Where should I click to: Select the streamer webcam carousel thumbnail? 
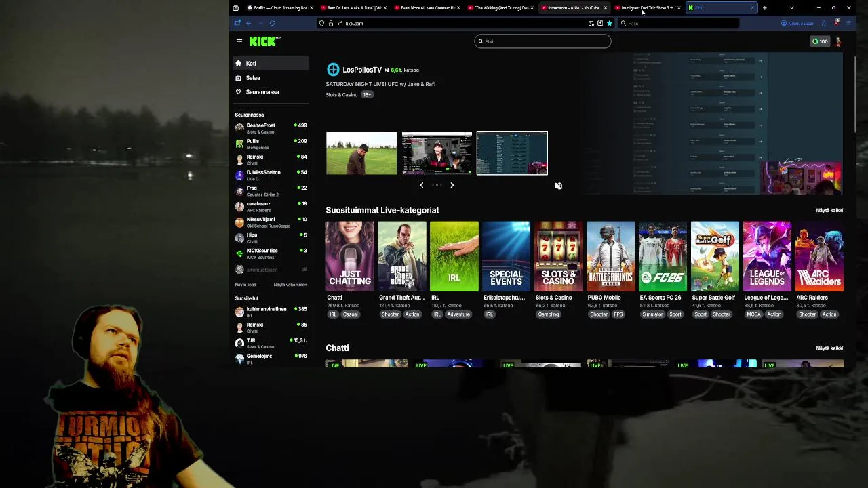(437, 153)
